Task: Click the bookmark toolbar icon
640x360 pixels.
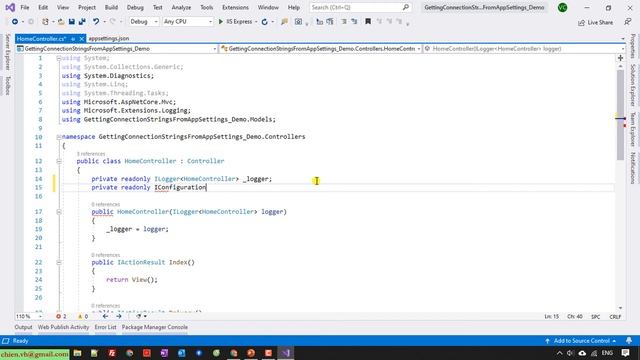Action: click(x=368, y=22)
